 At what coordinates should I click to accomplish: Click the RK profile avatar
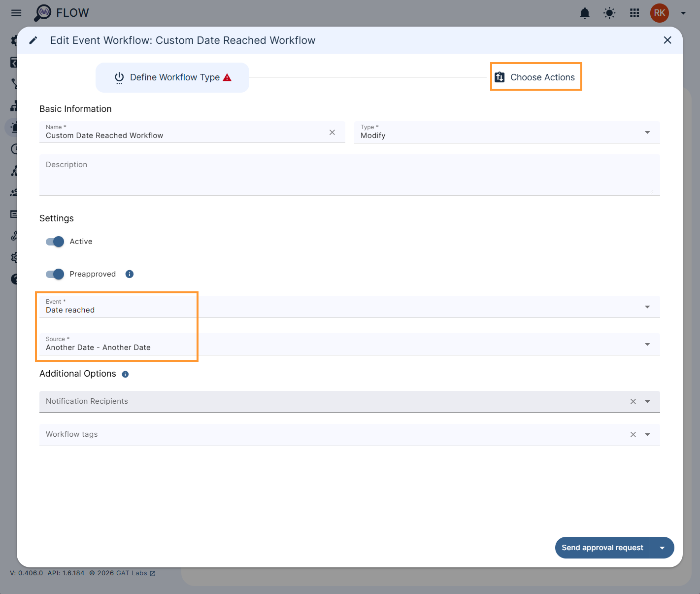click(660, 13)
